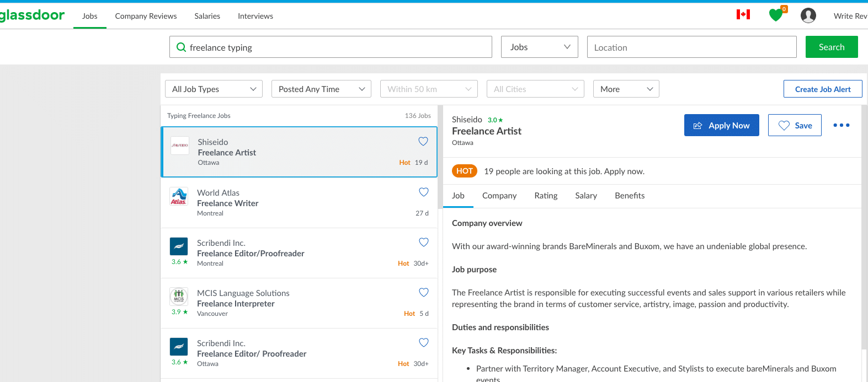Save Scribendi Montreal Editor/Proofreader heart
Screen dimensions: 868x382
(424, 242)
